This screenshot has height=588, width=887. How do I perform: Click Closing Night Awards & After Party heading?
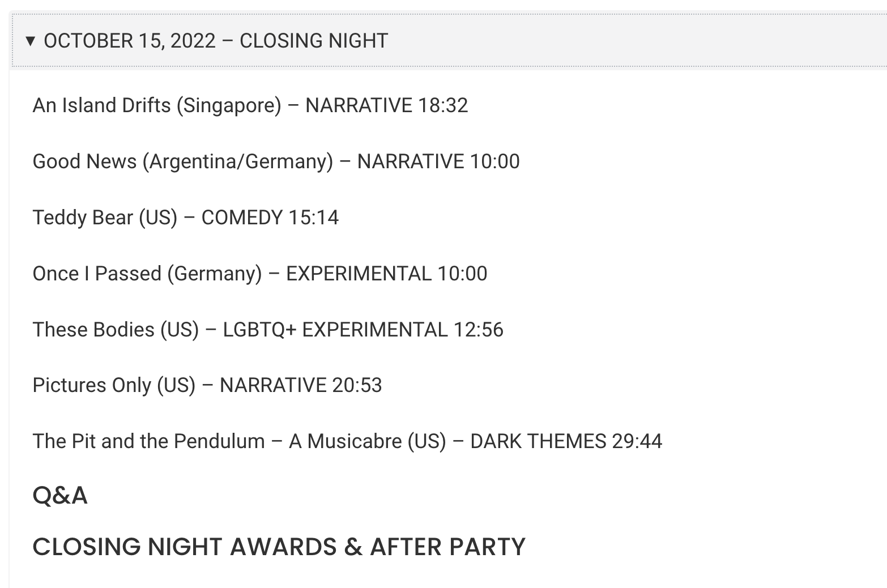(x=279, y=547)
